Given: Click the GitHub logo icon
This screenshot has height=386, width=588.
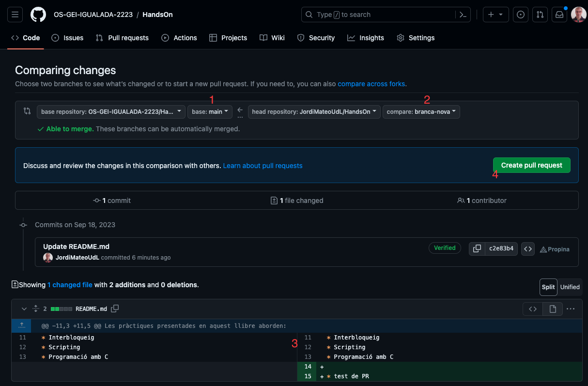Looking at the screenshot, I should pos(38,15).
